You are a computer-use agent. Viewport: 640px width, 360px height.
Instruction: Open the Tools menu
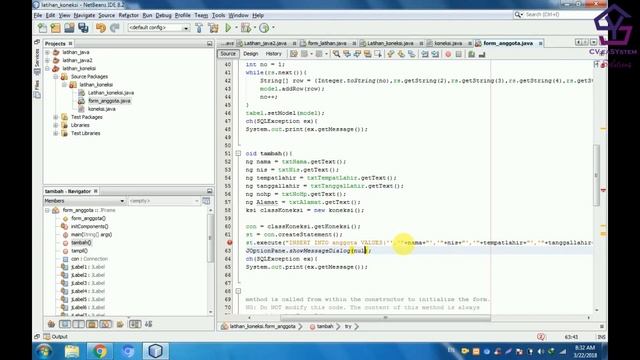[218, 15]
